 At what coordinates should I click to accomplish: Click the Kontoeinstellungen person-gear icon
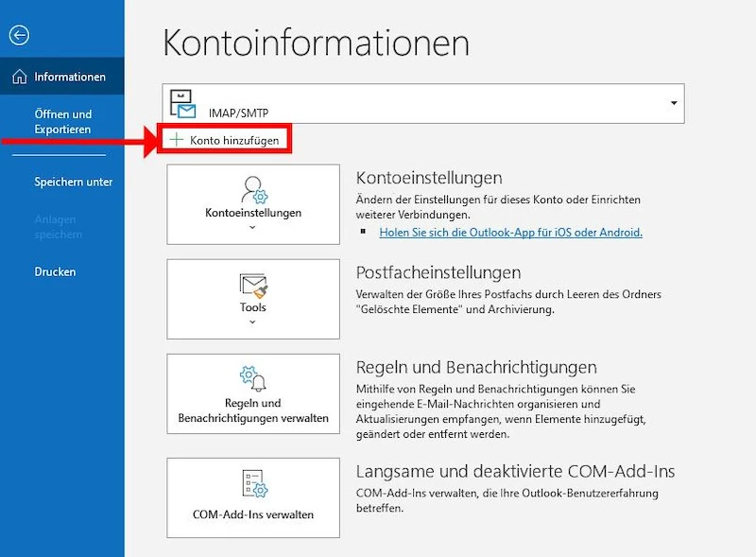pyautogui.click(x=253, y=189)
